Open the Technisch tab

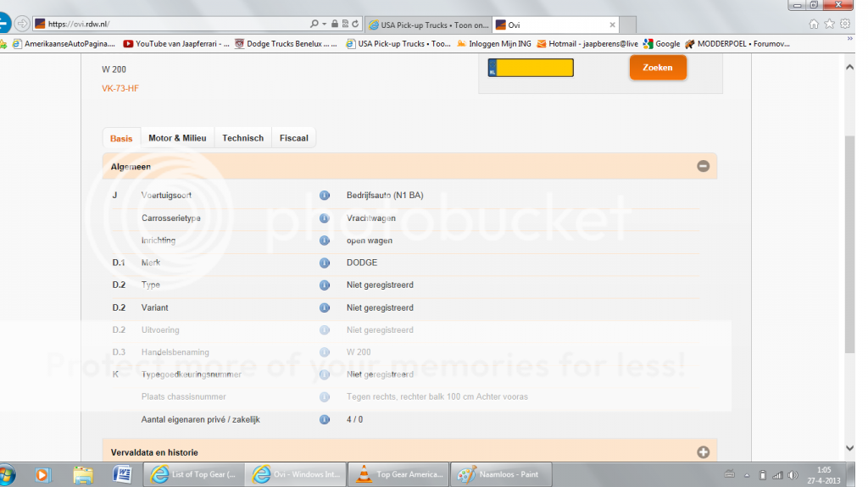coord(243,138)
